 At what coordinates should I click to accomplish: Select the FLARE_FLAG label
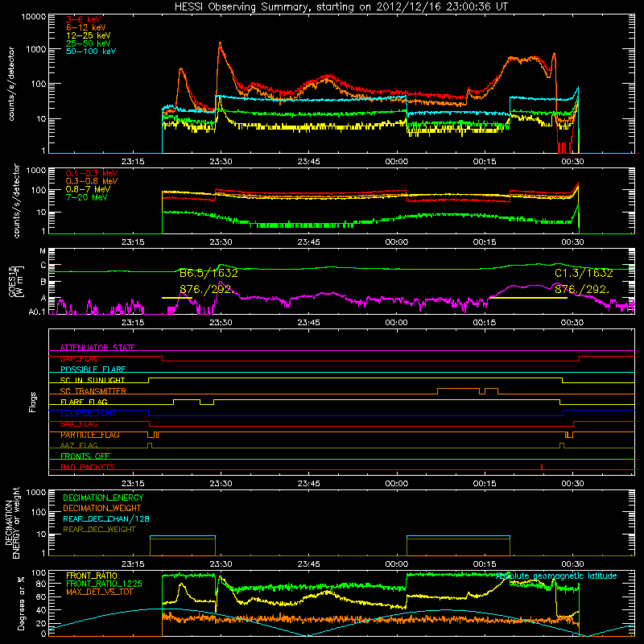(x=84, y=402)
